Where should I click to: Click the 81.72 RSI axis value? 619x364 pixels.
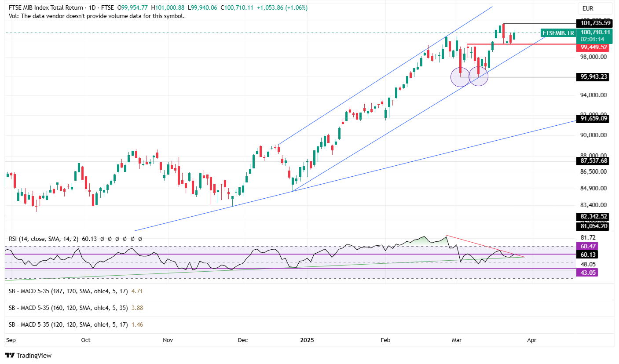pyautogui.click(x=588, y=238)
